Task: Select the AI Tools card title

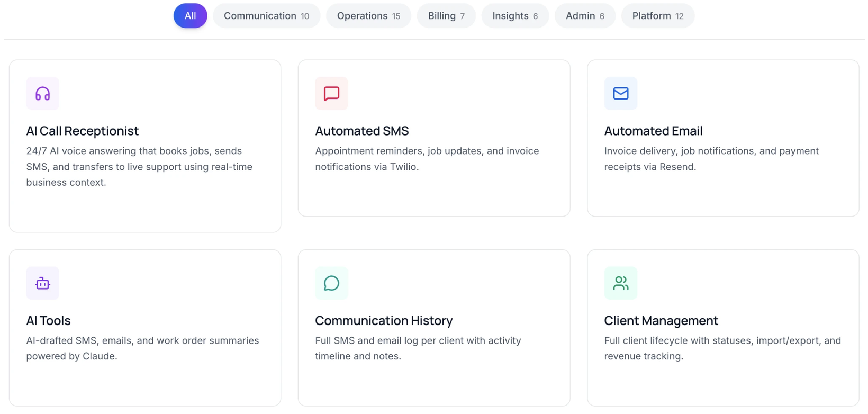Action: click(x=48, y=320)
